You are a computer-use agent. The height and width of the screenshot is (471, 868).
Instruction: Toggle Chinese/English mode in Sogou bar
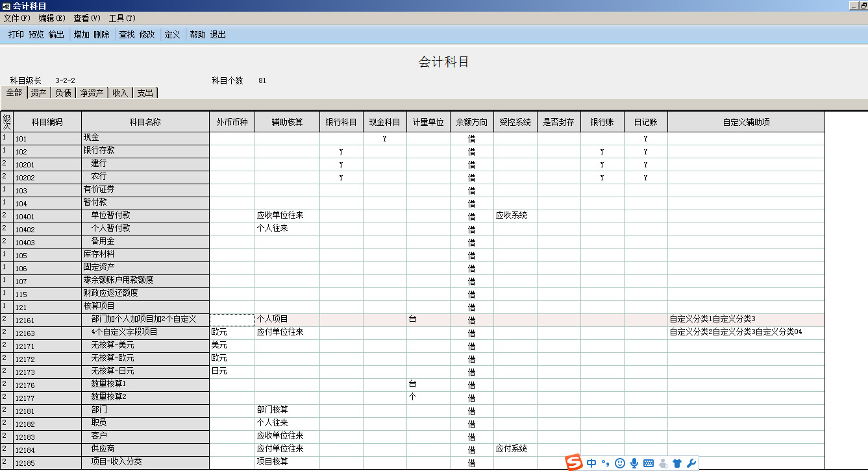coord(591,463)
